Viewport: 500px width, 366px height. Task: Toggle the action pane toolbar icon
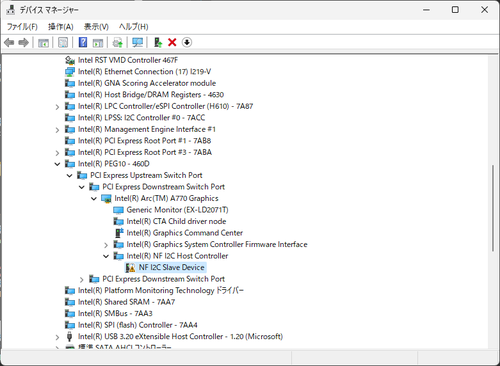coord(98,43)
